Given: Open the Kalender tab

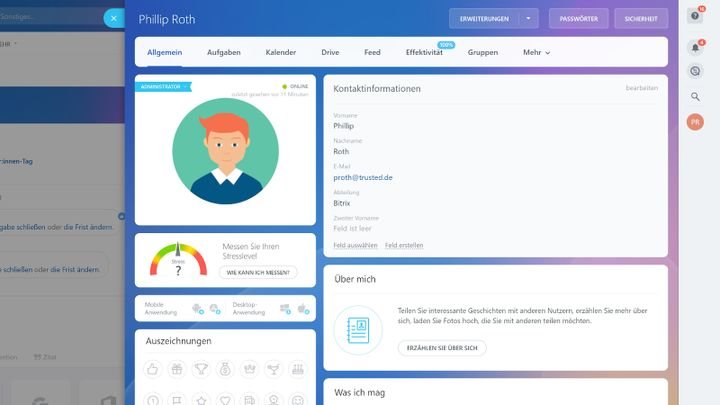Looking at the screenshot, I should click(x=281, y=52).
